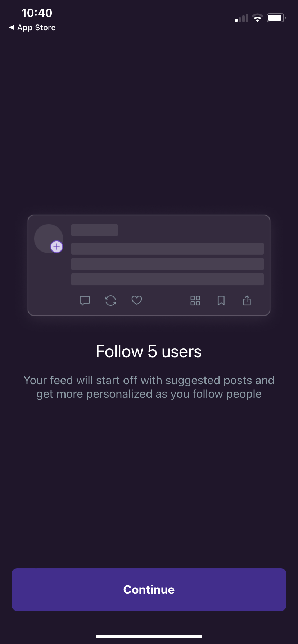Tap the heart like icon
The image size is (298, 644).
pos(137,300)
